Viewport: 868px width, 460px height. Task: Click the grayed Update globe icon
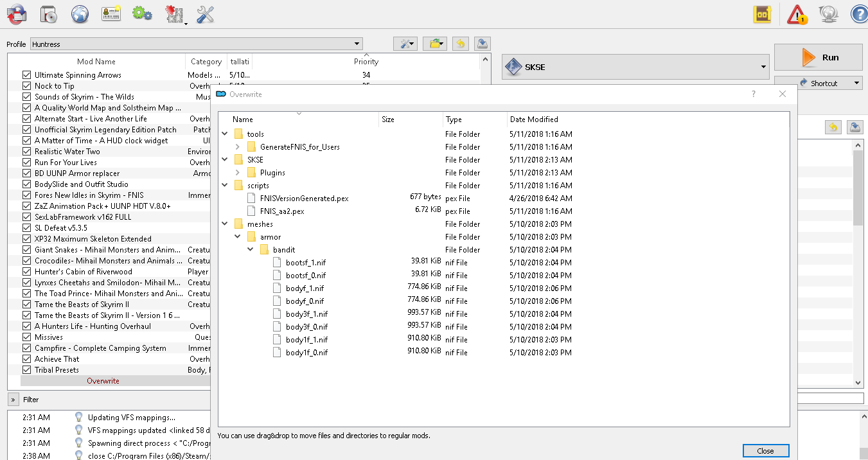click(x=828, y=13)
